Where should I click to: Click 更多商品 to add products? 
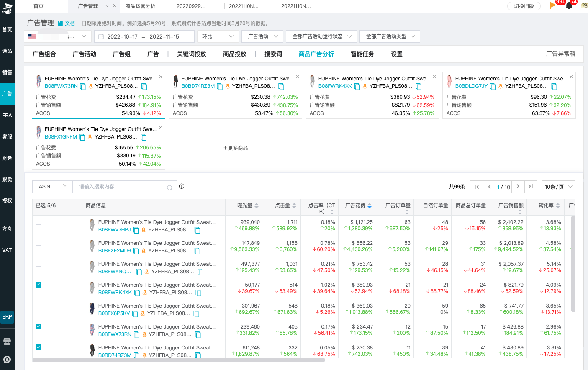[x=236, y=148]
